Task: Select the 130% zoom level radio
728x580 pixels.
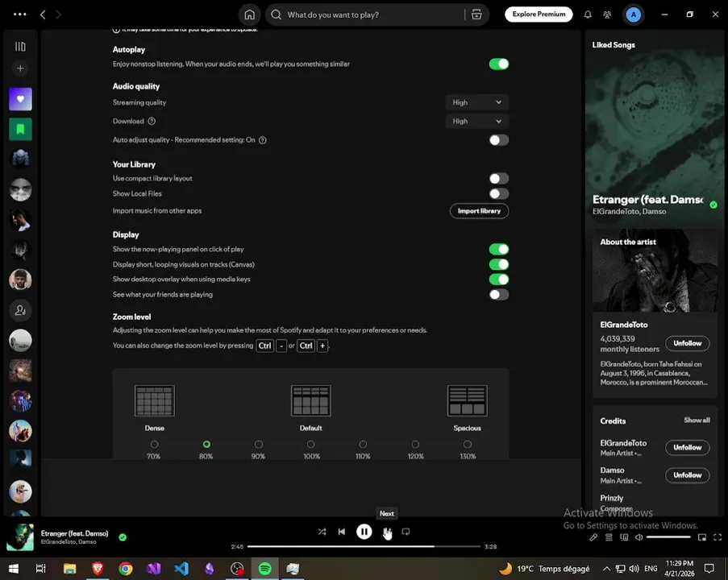Action: (468, 445)
